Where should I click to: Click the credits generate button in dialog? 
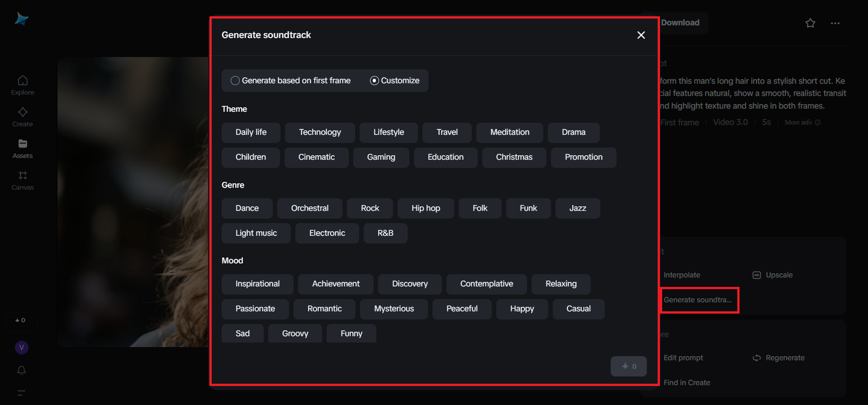point(628,367)
